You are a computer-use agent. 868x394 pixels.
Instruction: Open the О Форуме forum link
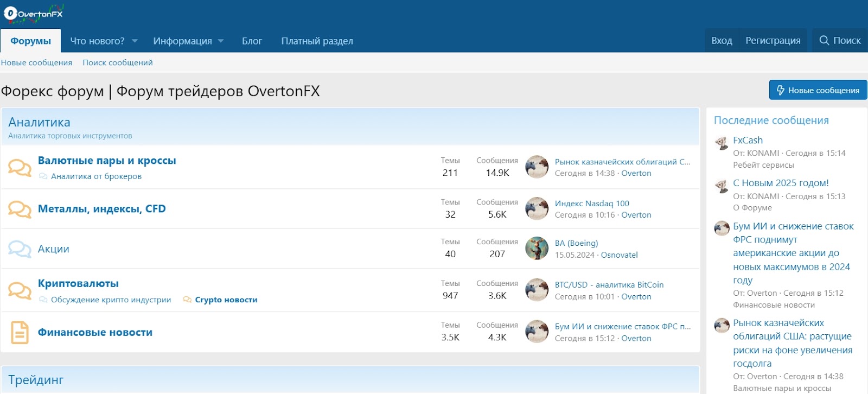pyautogui.click(x=752, y=208)
